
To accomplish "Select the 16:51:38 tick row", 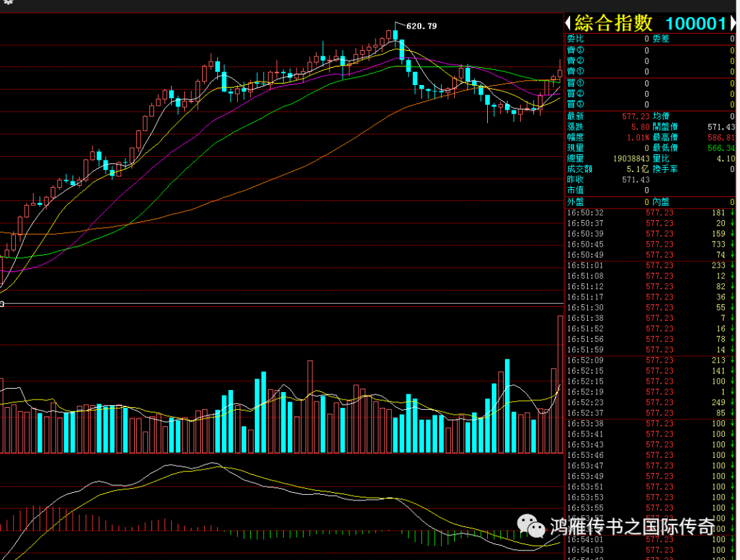I will pyautogui.click(x=650, y=318).
